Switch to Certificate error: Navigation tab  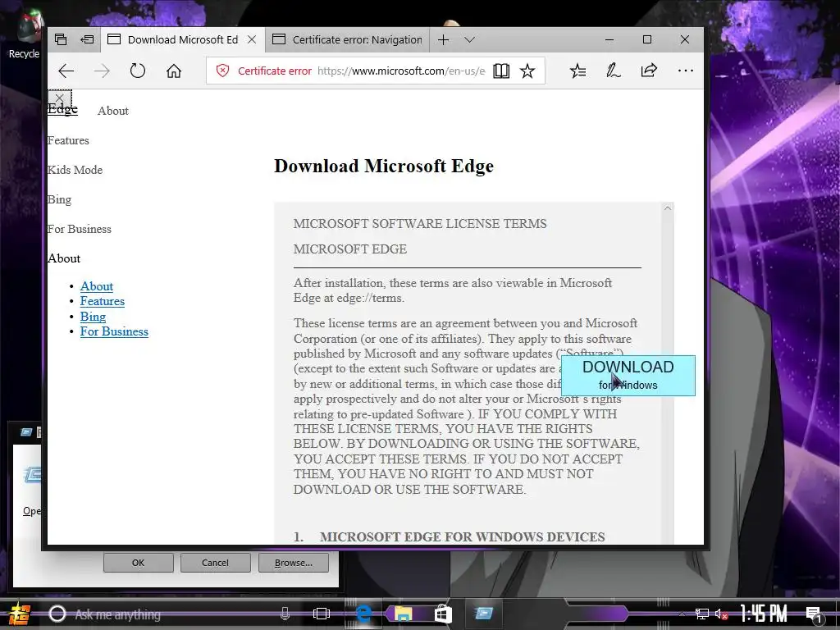(347, 39)
